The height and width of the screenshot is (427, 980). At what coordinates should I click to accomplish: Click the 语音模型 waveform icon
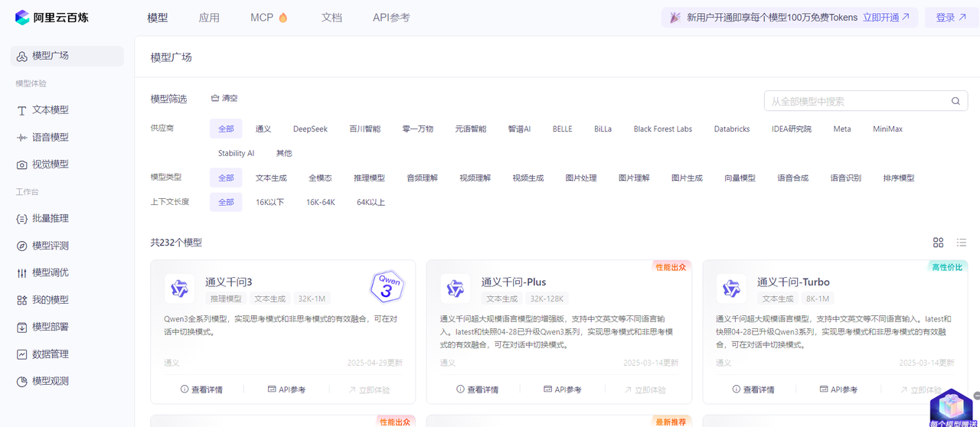[x=22, y=138]
